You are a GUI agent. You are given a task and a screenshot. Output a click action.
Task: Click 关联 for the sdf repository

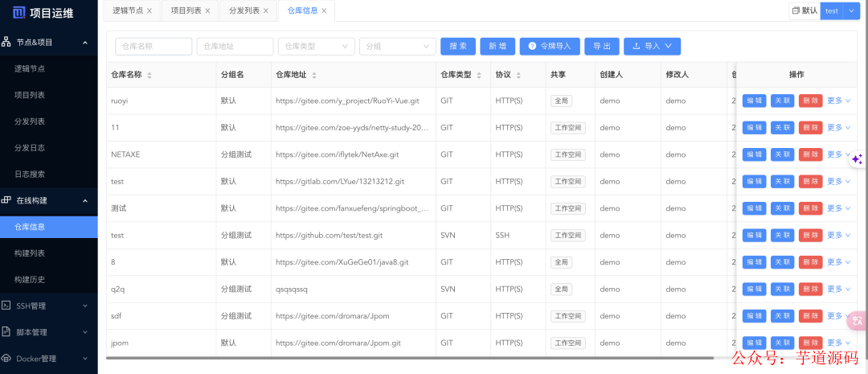pyautogui.click(x=782, y=316)
